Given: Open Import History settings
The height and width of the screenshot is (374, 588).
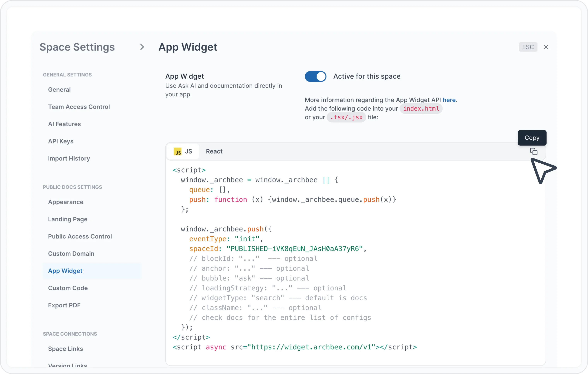Looking at the screenshot, I should click(69, 158).
